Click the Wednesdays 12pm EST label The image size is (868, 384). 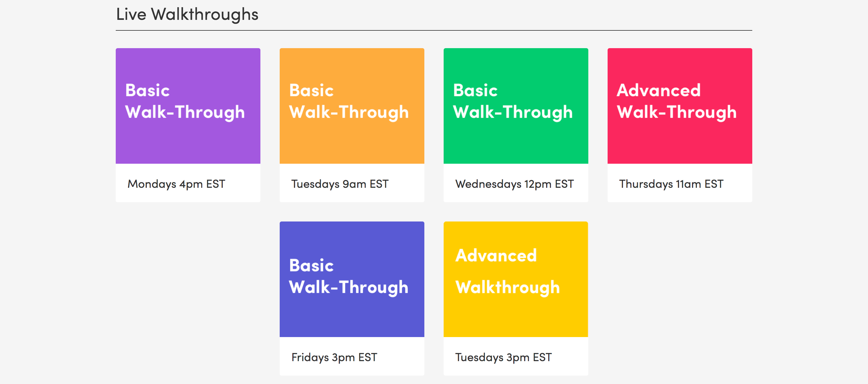(x=514, y=184)
